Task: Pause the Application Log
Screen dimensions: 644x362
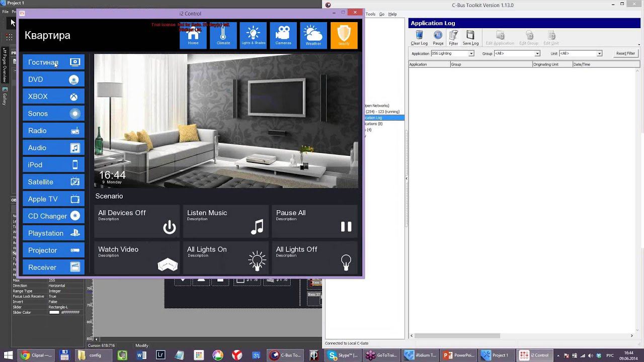Action: [x=438, y=38]
